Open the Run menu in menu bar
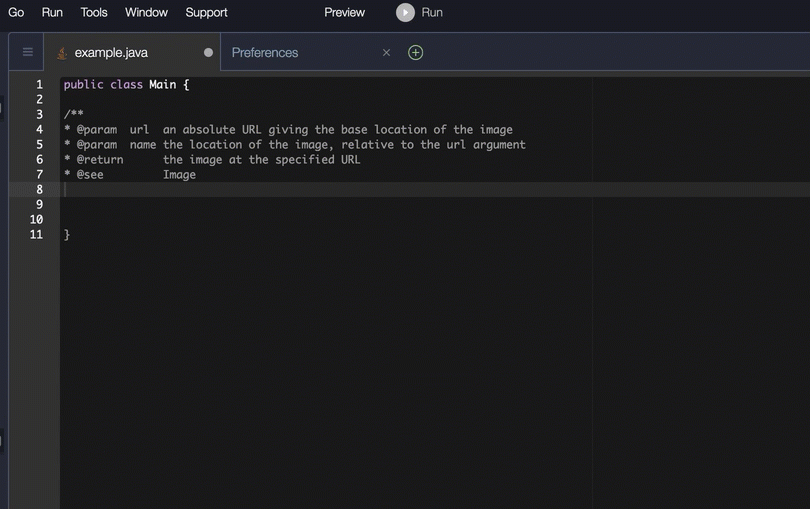The width and height of the screenshot is (810, 509). pyautogui.click(x=52, y=13)
